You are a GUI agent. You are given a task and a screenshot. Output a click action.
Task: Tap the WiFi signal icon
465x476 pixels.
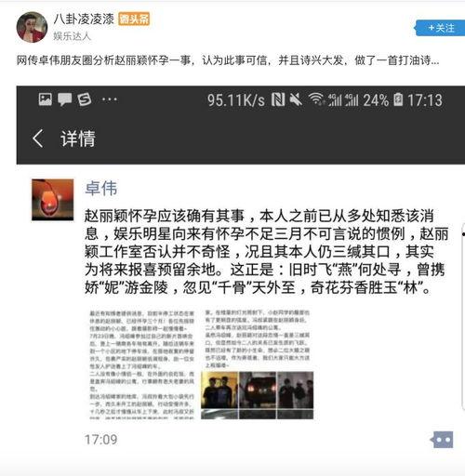click(315, 99)
